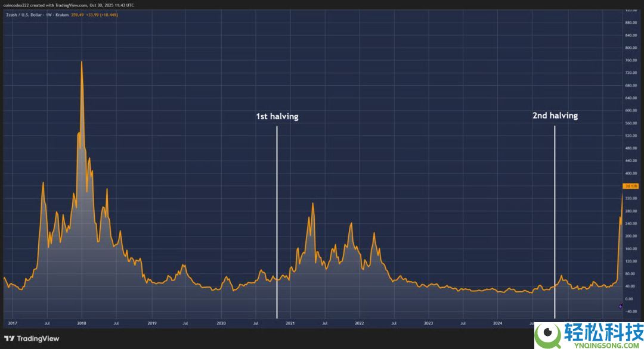The width and height of the screenshot is (644, 349).
Task: Click the 200.00 price axis label
Action: (x=630, y=236)
